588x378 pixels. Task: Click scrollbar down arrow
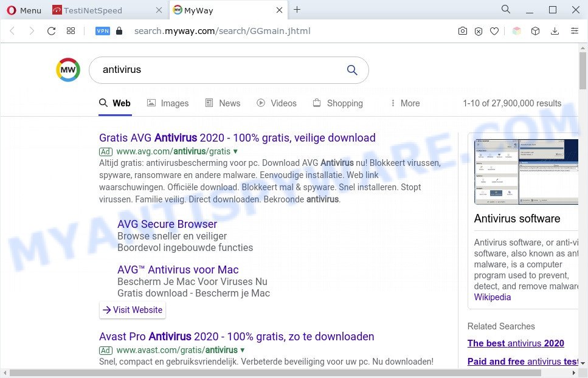point(583,363)
